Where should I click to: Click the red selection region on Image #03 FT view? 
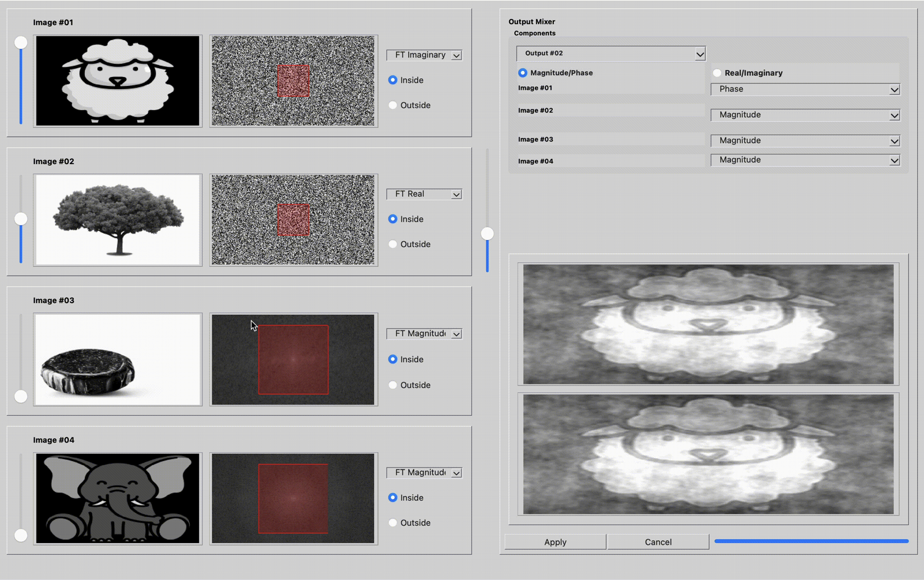293,359
